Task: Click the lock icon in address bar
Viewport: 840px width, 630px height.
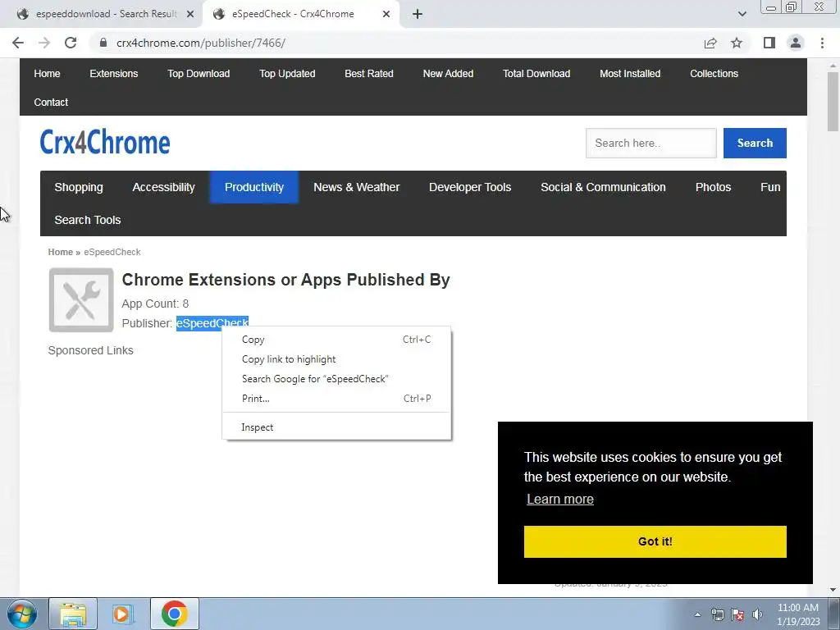Action: pyautogui.click(x=103, y=43)
